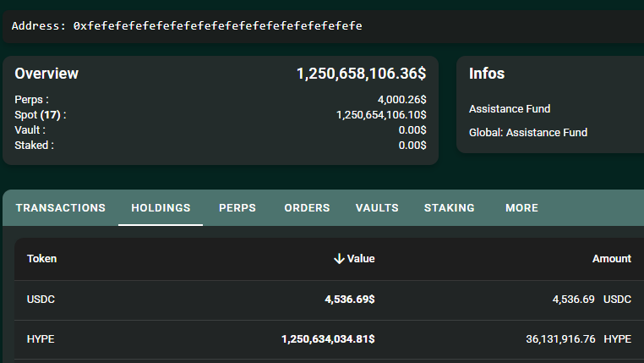Open the Perps tab in the tab bar

pos(237,208)
